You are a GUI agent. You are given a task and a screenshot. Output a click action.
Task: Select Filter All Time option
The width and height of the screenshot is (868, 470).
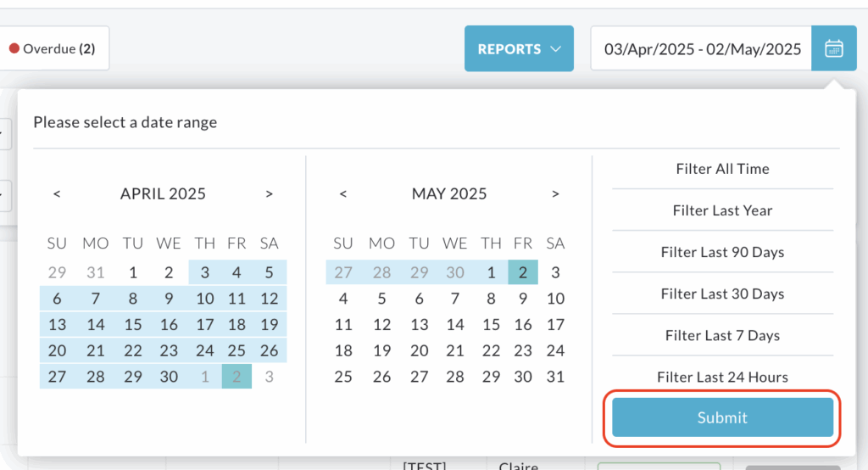[x=722, y=169]
